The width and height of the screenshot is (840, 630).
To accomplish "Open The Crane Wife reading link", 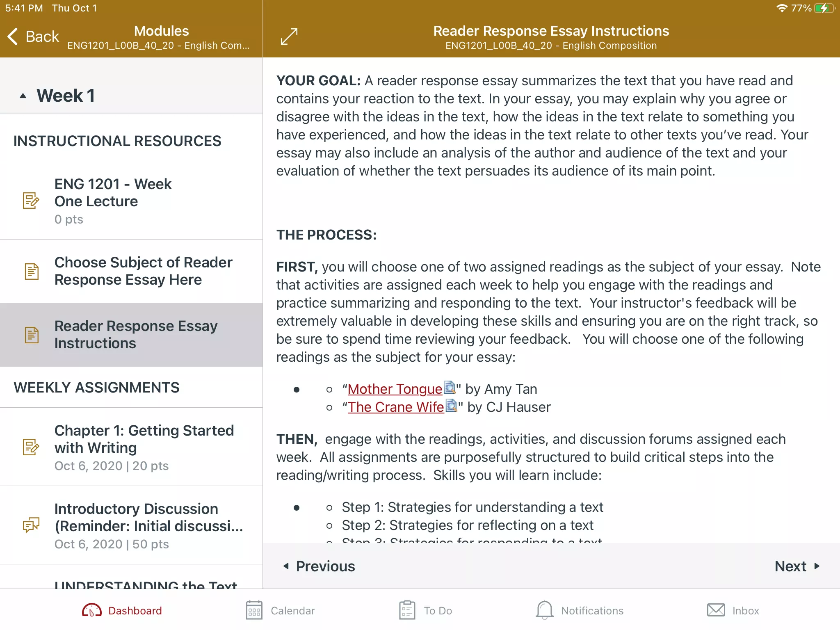I will pos(396,407).
